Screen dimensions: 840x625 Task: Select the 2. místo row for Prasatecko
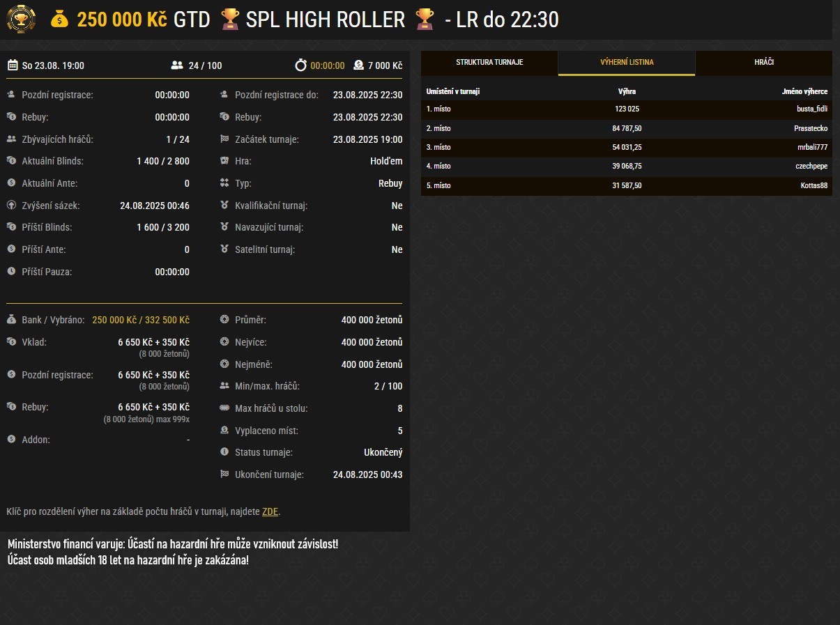click(x=626, y=128)
